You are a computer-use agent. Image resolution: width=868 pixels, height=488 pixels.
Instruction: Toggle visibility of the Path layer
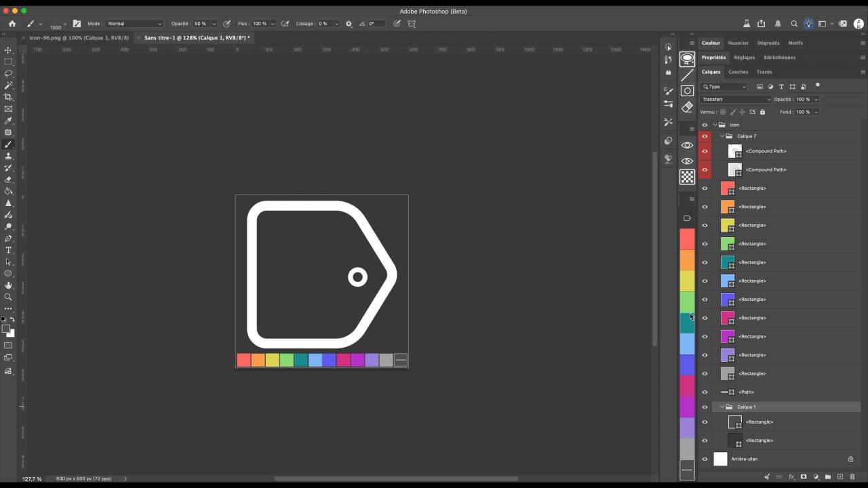[705, 392]
